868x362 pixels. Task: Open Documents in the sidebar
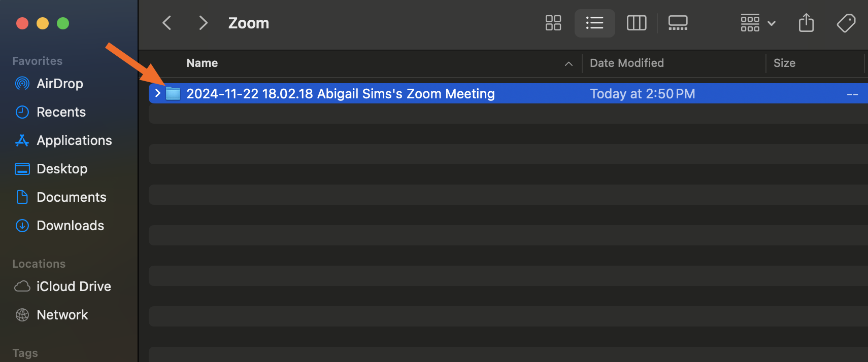[72, 197]
